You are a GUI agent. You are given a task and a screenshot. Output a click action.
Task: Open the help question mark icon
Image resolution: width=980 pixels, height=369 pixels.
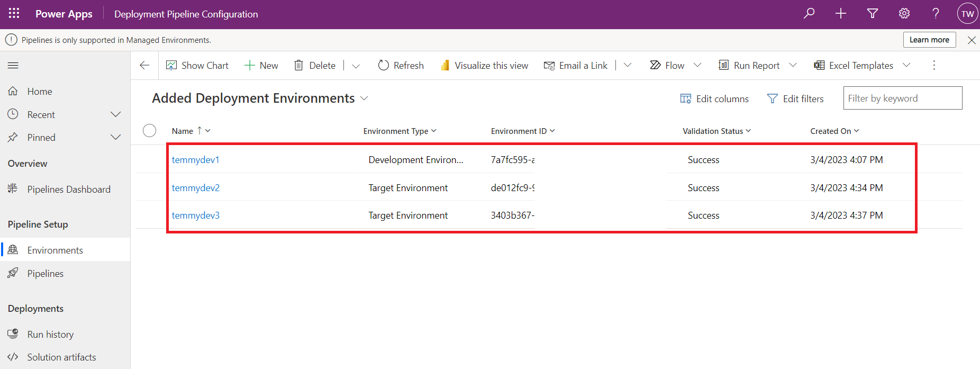click(936, 14)
